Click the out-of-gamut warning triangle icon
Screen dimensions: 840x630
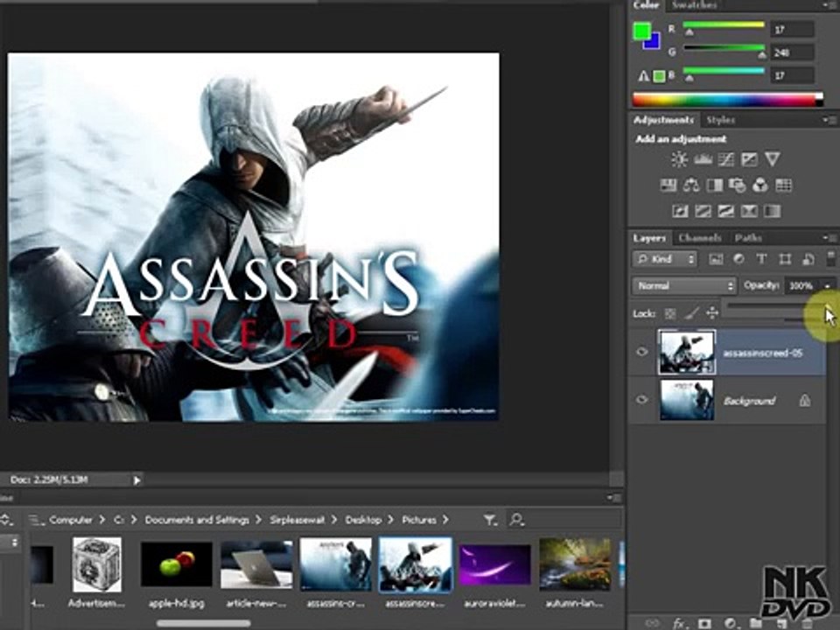(643, 76)
